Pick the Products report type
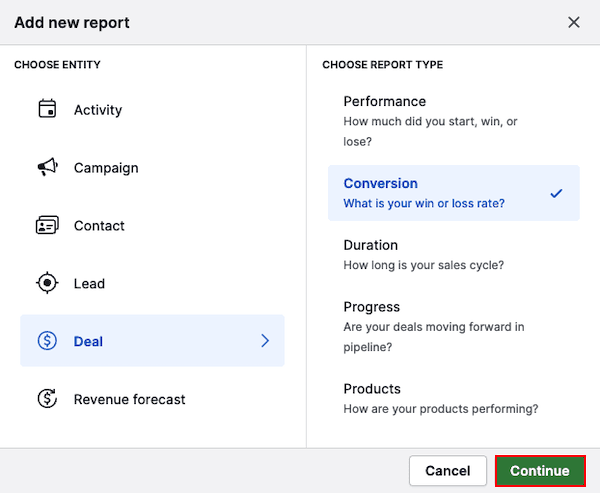Image resolution: width=600 pixels, height=493 pixels. (x=372, y=389)
